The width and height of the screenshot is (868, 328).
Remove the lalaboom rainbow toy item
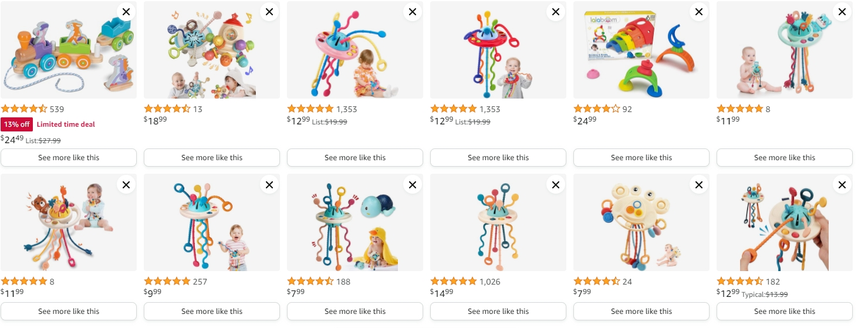click(699, 12)
